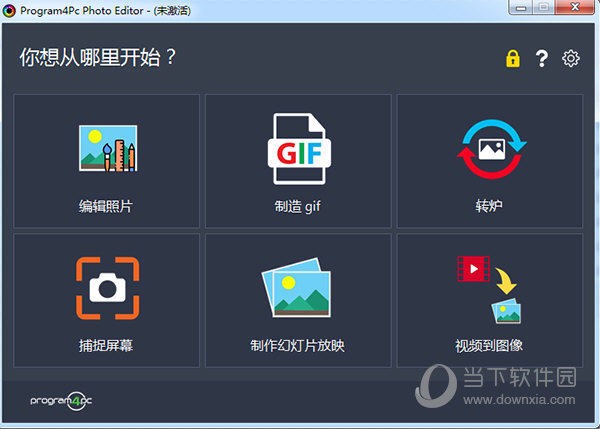Close the Program4Pc Photo Editor window
The width and height of the screenshot is (600, 429).
tap(574, 7)
